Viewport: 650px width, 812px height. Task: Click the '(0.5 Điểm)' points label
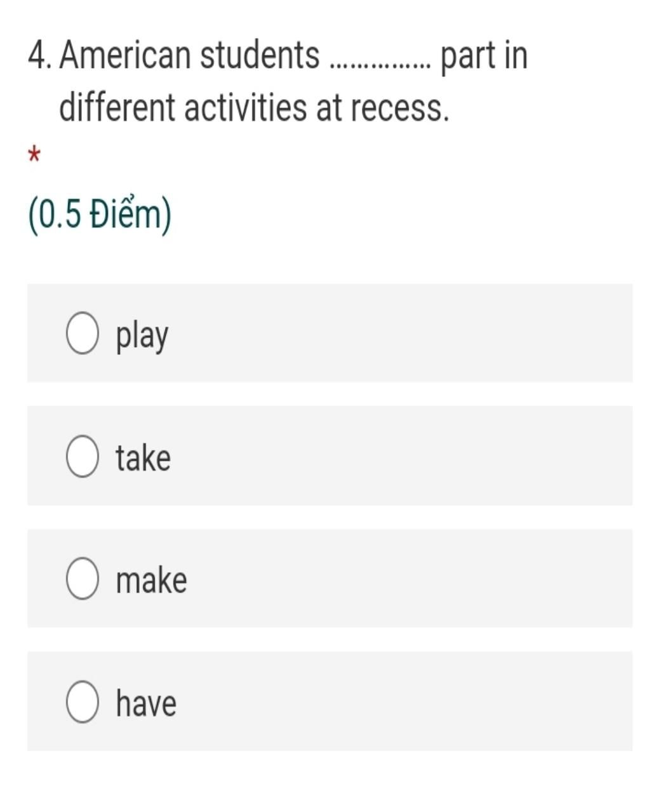point(100,216)
